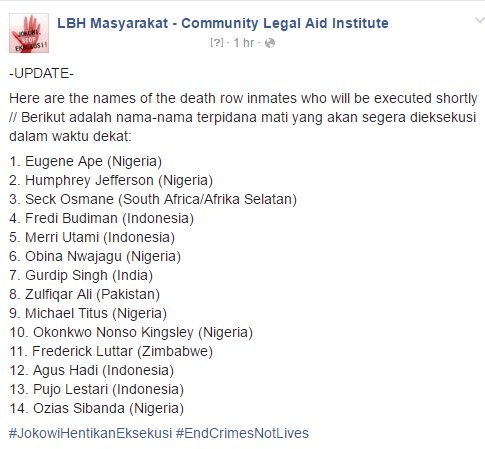Open the #JokowiHentikanEksekusi hashtag

tap(90, 433)
